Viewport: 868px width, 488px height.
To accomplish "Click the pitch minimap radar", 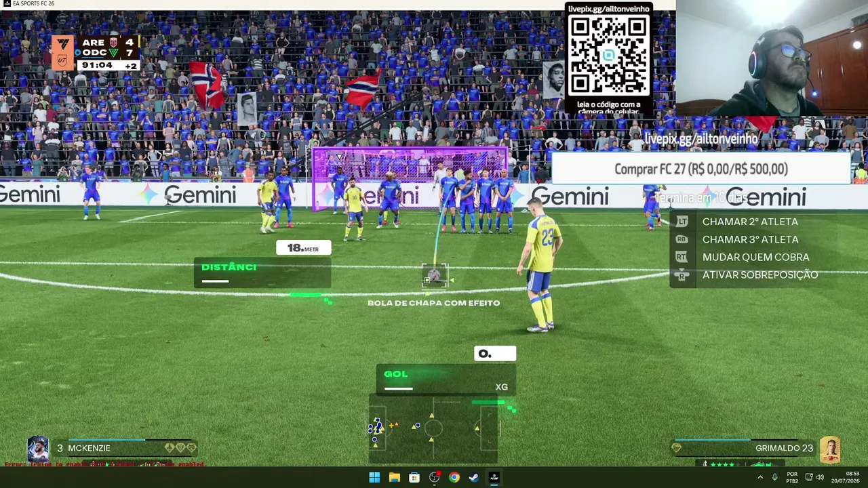I will 434,428.
